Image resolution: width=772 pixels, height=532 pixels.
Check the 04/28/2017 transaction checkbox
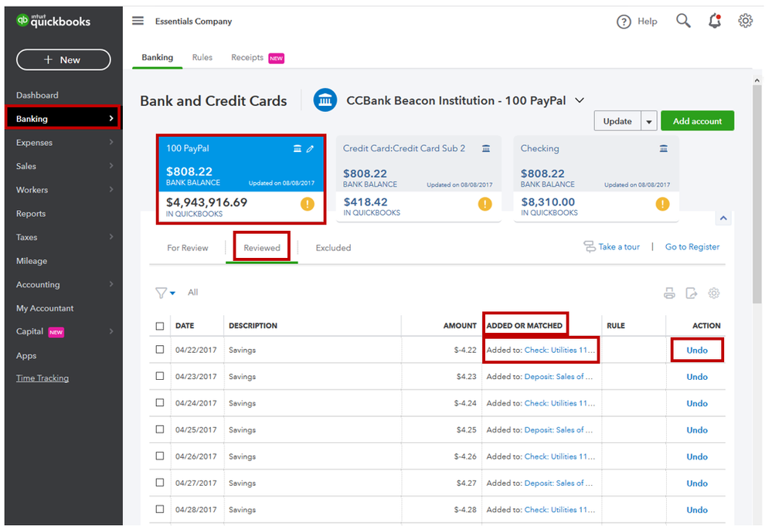point(159,509)
